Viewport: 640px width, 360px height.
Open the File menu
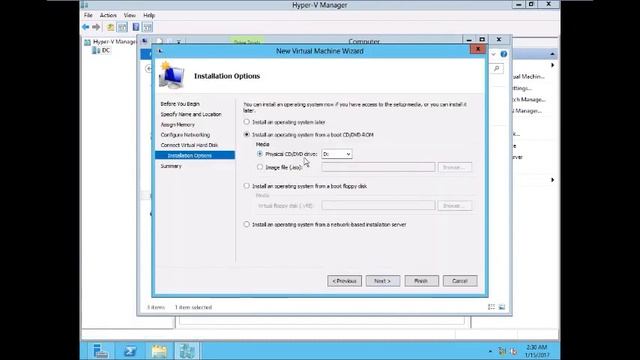(88, 15)
